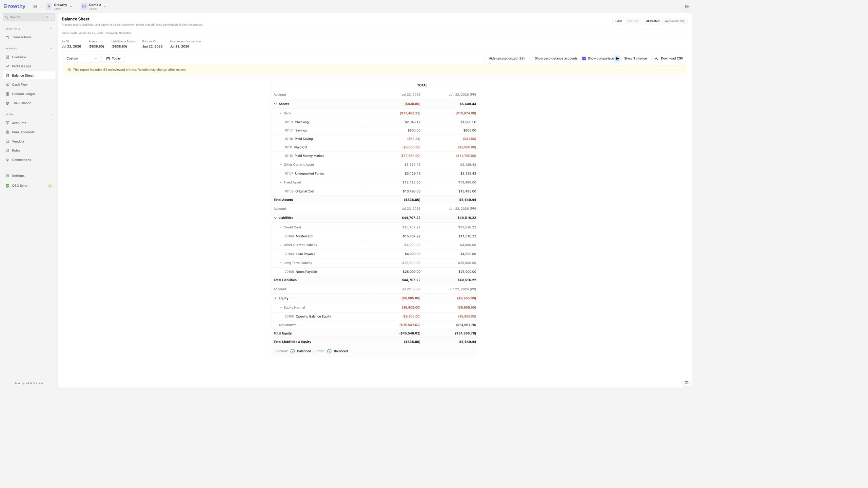
Task: Collapse the Bank group
Action: (281, 114)
